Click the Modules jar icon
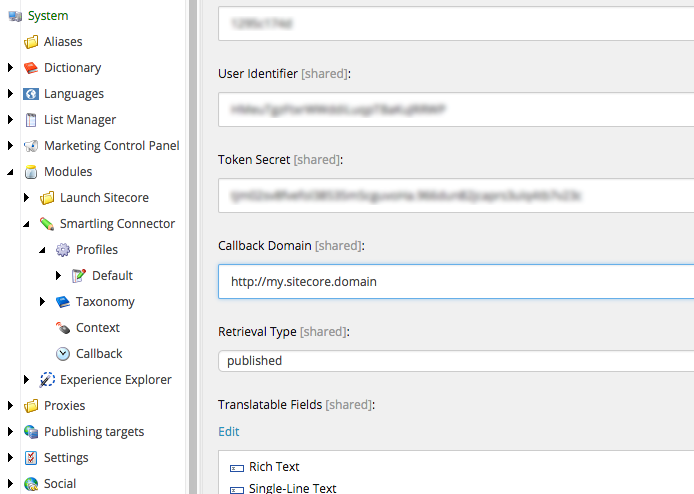This screenshot has width=694, height=494. [31, 172]
